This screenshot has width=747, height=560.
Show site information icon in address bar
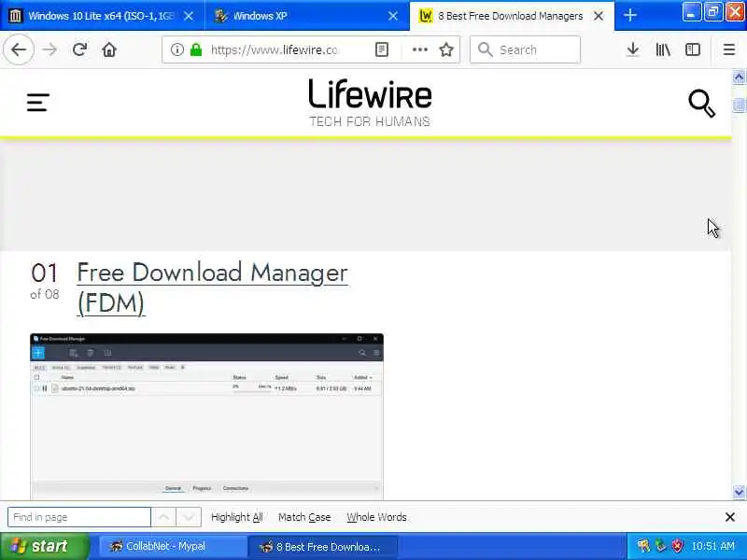click(x=176, y=49)
